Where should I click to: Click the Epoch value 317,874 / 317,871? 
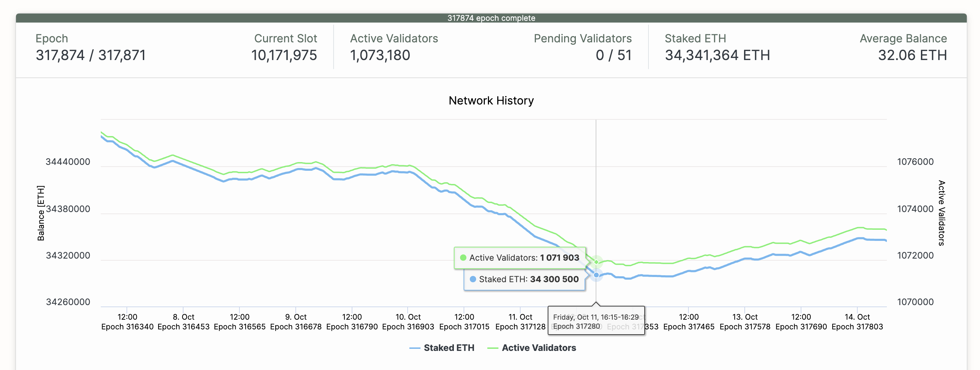click(x=91, y=56)
